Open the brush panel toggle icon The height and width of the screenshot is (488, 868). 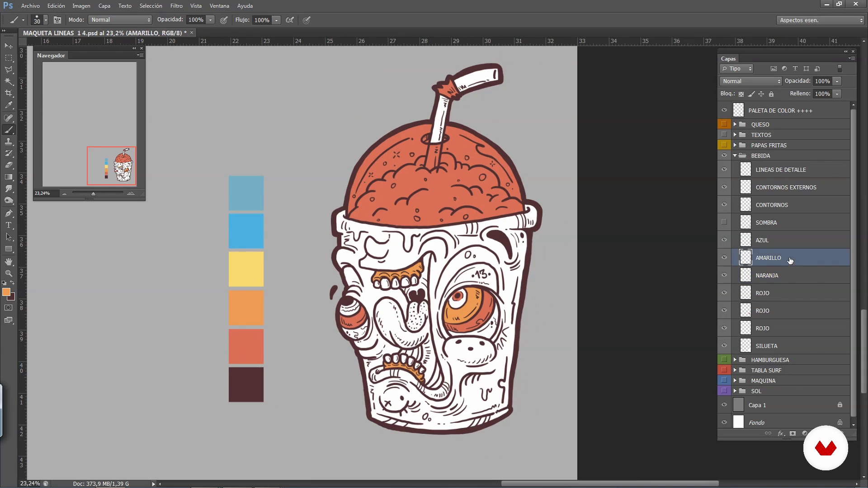(57, 20)
